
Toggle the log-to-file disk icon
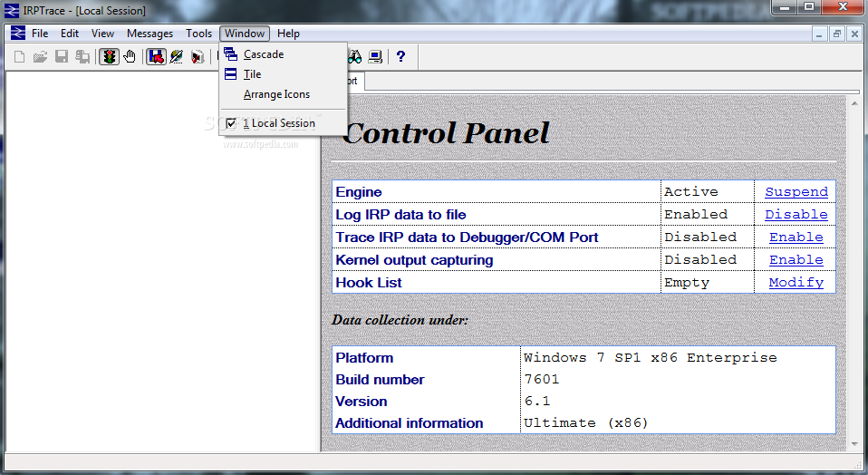coord(156,56)
